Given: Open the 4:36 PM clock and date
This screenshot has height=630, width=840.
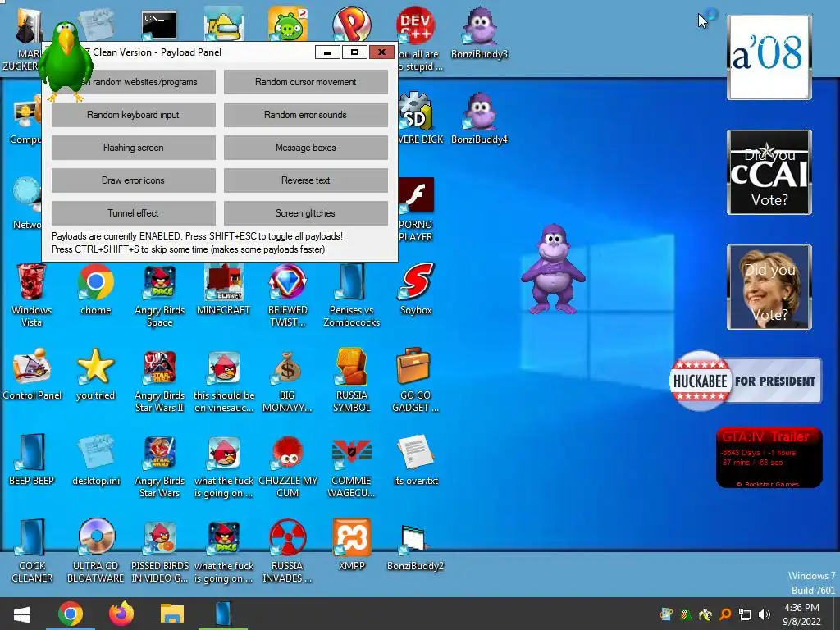Looking at the screenshot, I should click(801, 614).
